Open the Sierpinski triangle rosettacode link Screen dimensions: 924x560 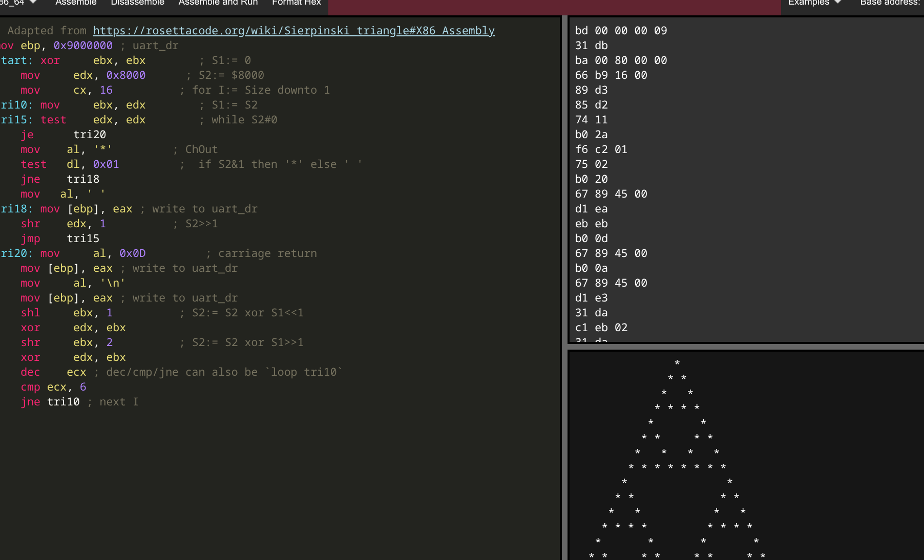coord(293,31)
